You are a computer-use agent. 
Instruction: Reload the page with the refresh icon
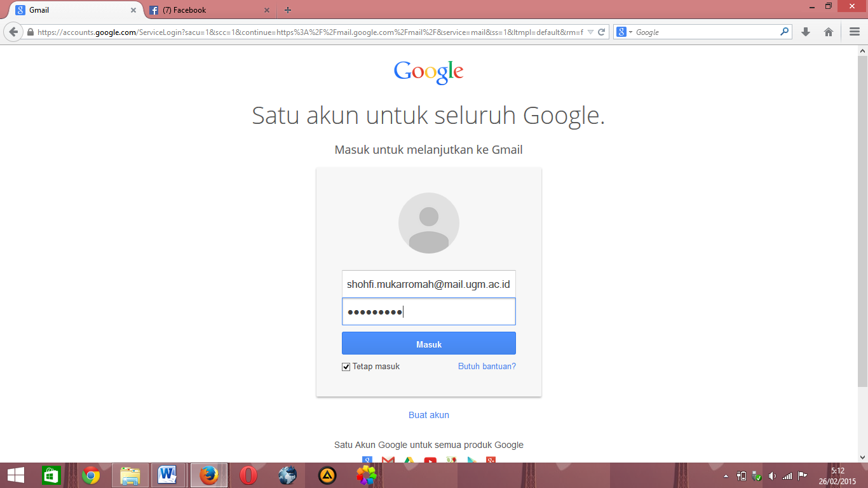(601, 32)
